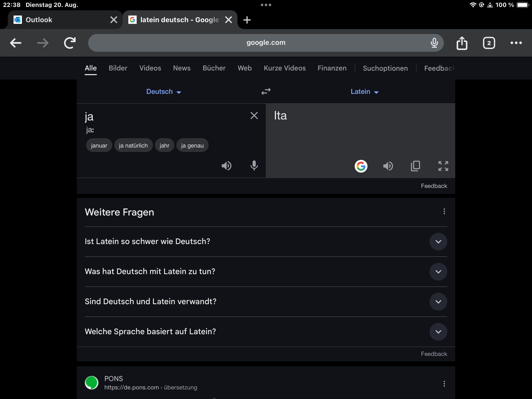
Task: Select the 'ja natürlich' suggestion chip
Action: pos(133,145)
